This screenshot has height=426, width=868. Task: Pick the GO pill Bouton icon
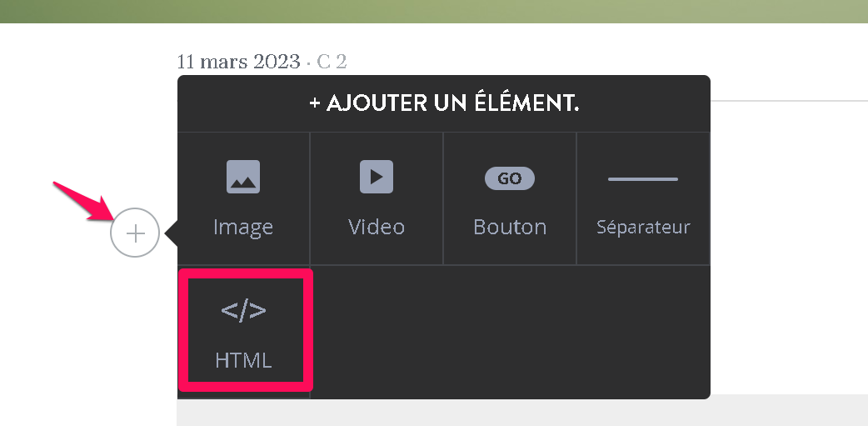pyautogui.click(x=510, y=178)
